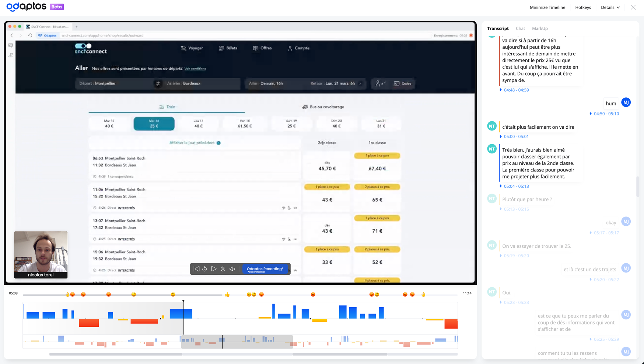
Task: Select the "Très bien. J'aurais bien aimé" transcript message
Action: point(540,163)
